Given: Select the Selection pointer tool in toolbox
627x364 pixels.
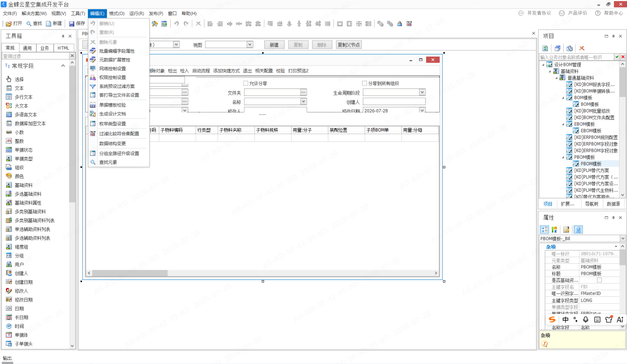Looking at the screenshot, I should (x=19, y=79).
